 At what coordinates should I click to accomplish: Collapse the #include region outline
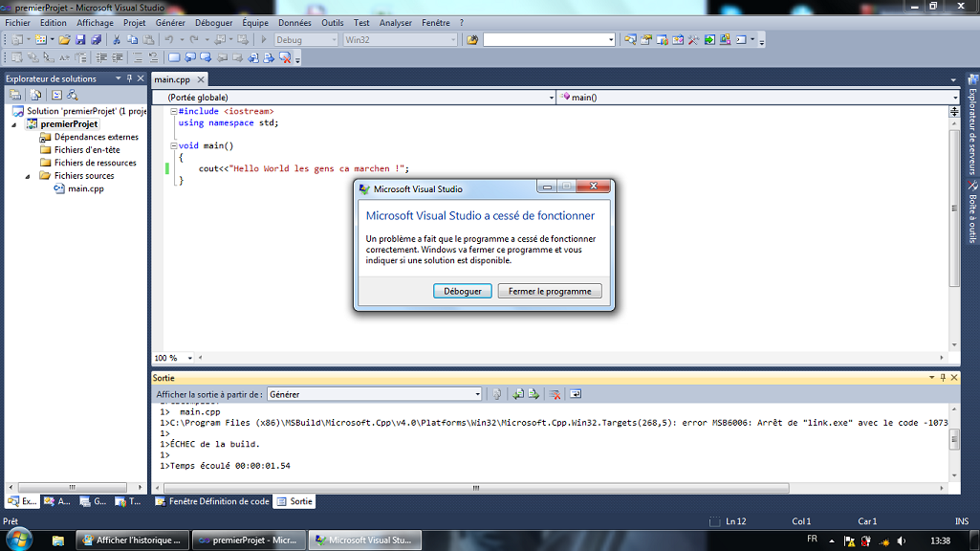coord(174,111)
